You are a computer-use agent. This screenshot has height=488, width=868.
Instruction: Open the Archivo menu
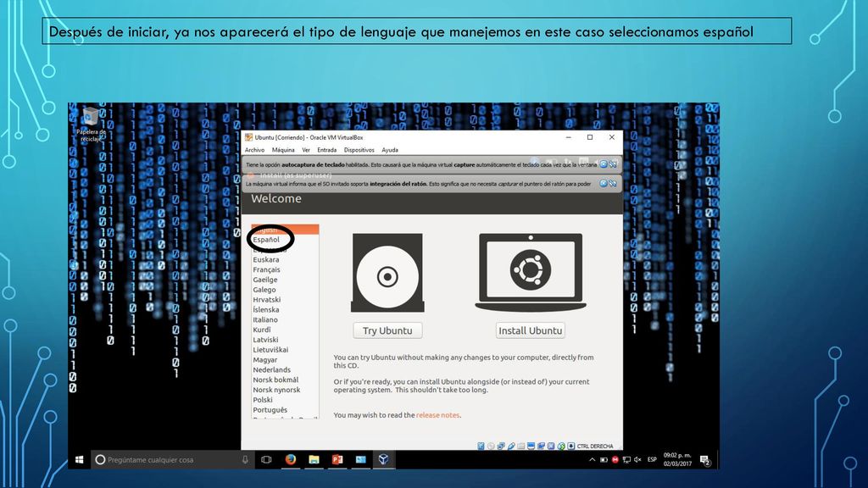click(x=254, y=150)
